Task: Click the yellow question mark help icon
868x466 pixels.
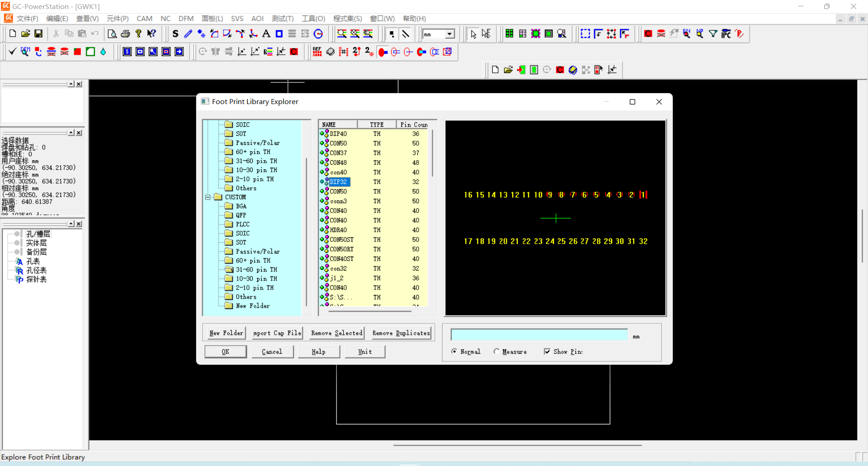Action: 138,33
